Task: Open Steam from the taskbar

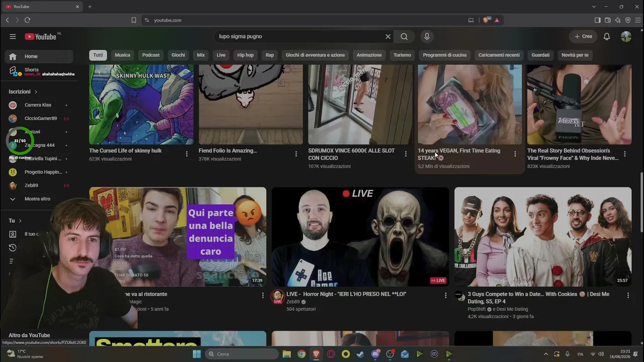Action: point(360,354)
